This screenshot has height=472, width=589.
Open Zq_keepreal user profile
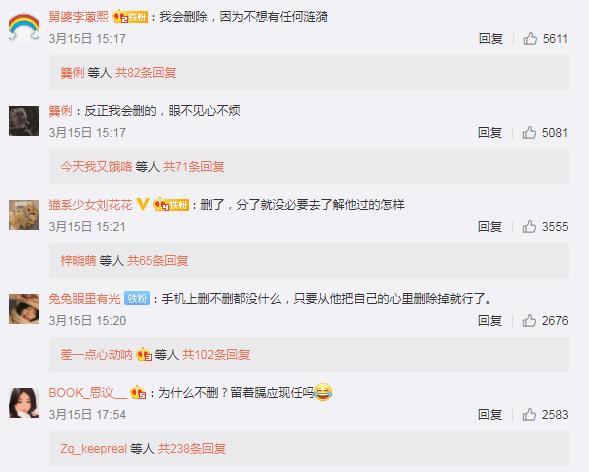point(94,448)
